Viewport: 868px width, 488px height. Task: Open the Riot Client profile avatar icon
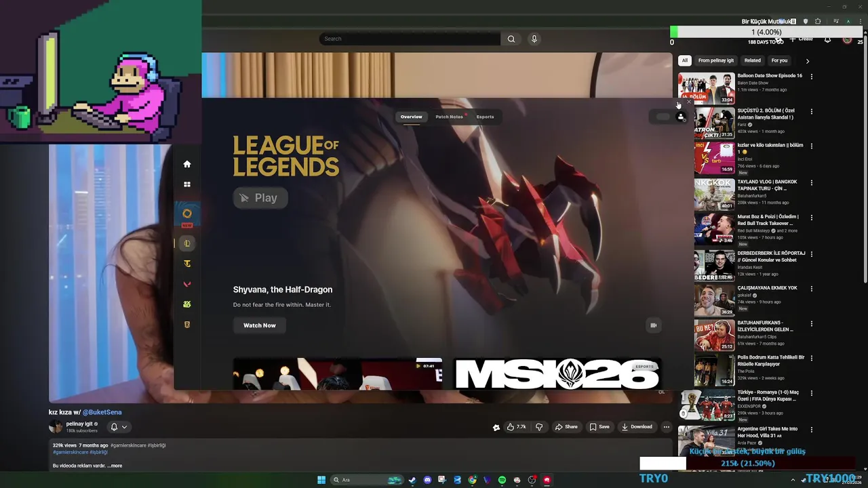pos(681,117)
